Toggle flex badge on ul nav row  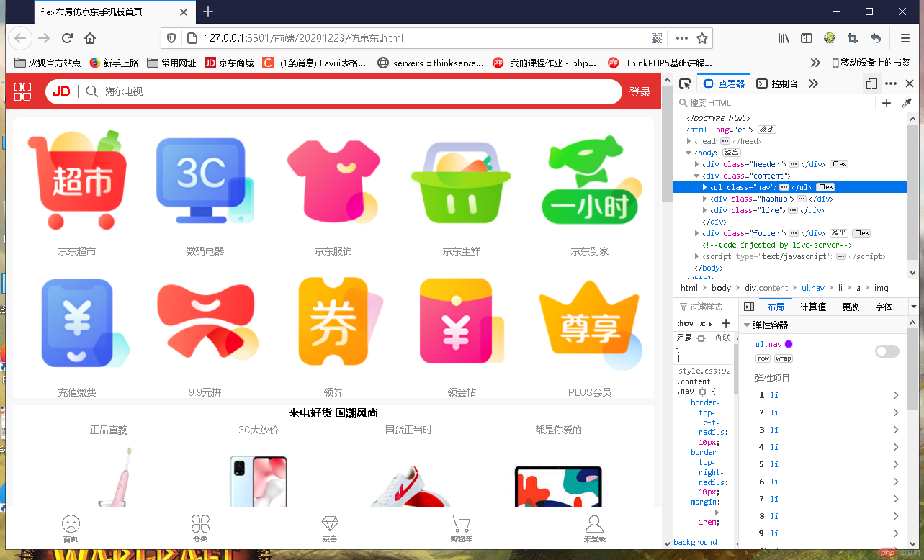[825, 187]
